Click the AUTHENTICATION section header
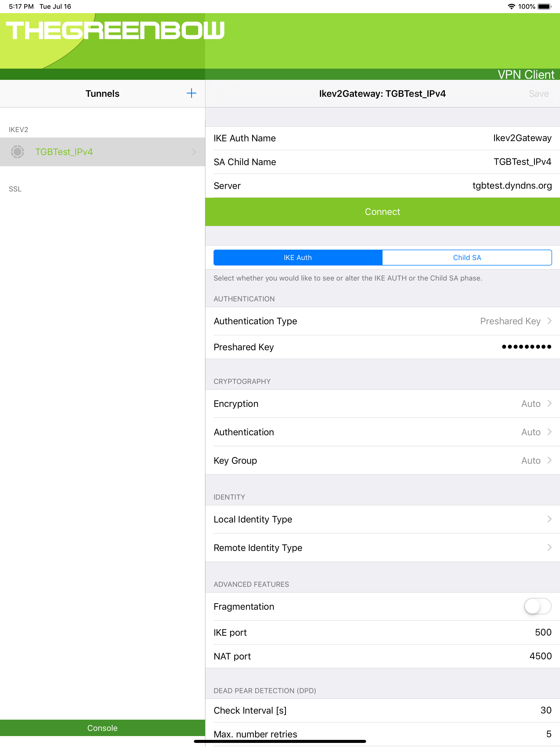The image size is (560, 747). click(244, 299)
